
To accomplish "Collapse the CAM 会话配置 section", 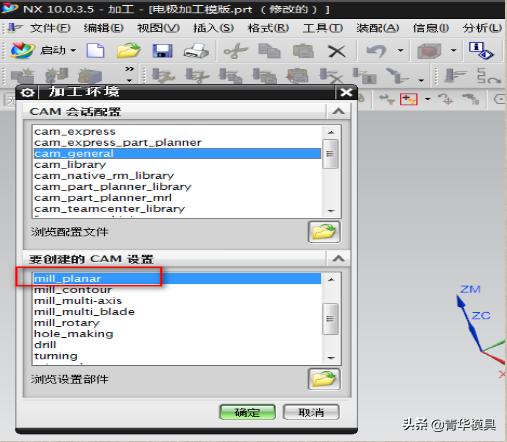I will point(338,111).
